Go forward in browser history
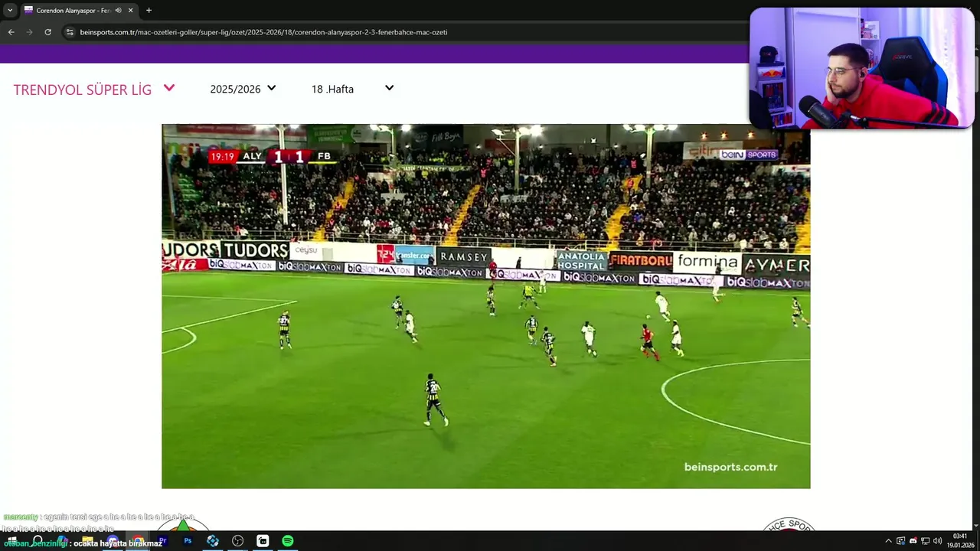This screenshot has width=980, height=551. [29, 32]
